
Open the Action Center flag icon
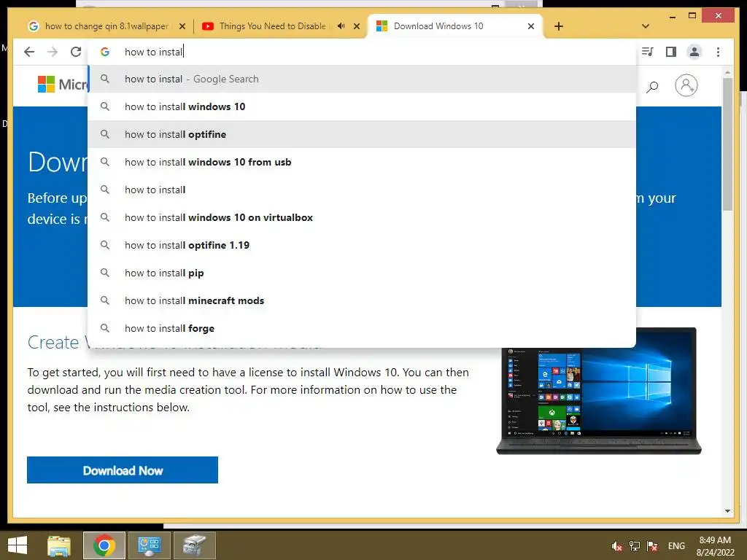(x=652, y=546)
